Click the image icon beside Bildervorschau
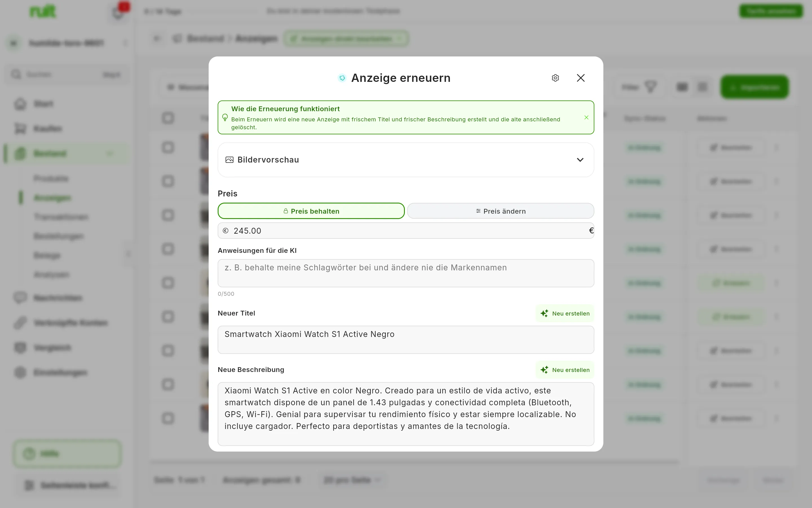 point(230,159)
